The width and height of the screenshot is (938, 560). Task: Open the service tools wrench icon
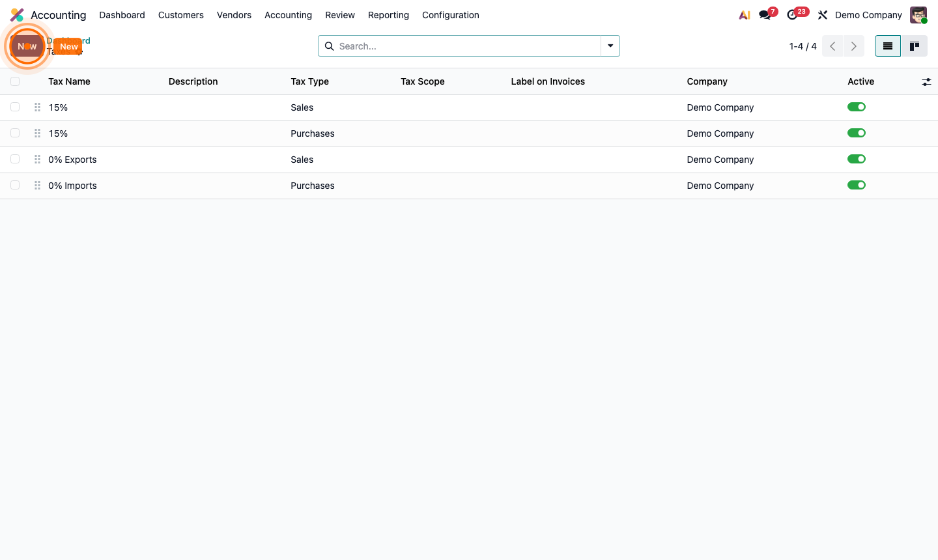(822, 14)
